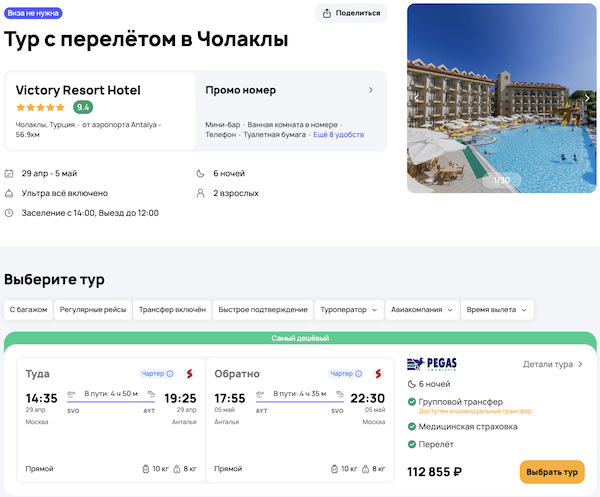600x497 pixels.
Task: Click the outbound flight airline logo icon
Action: (187, 374)
